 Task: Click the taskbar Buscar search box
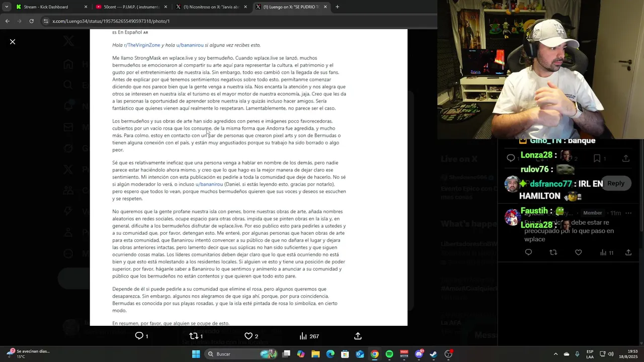[241, 354]
